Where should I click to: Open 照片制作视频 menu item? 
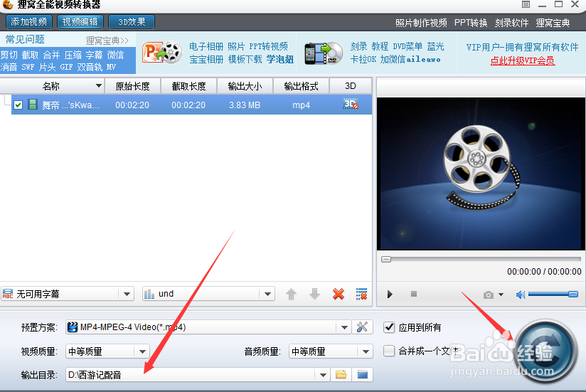tap(421, 23)
